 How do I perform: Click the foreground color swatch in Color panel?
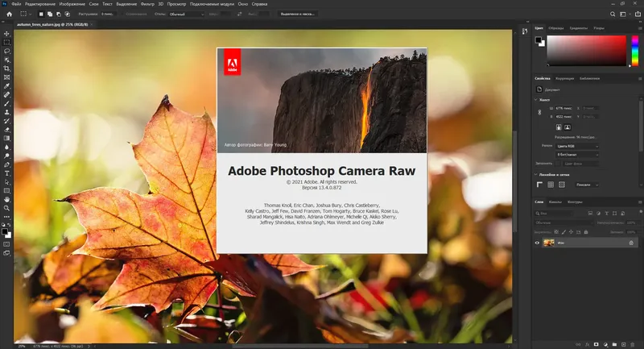click(x=539, y=39)
